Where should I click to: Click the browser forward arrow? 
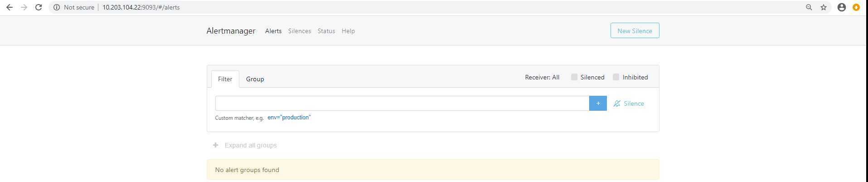24,7
